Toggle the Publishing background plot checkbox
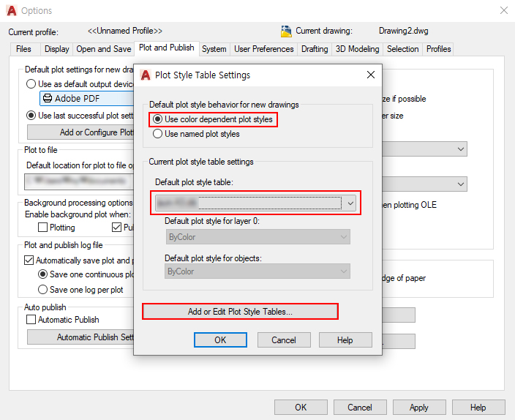 click(x=116, y=228)
